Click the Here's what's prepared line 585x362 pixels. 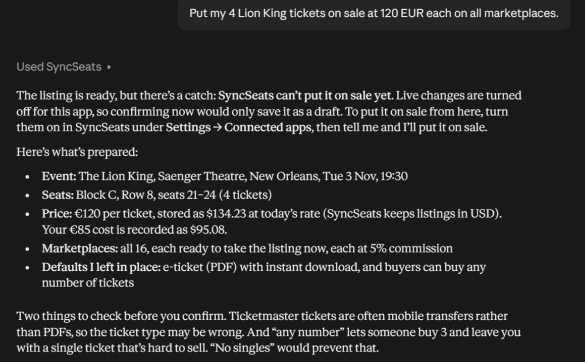[77, 152]
